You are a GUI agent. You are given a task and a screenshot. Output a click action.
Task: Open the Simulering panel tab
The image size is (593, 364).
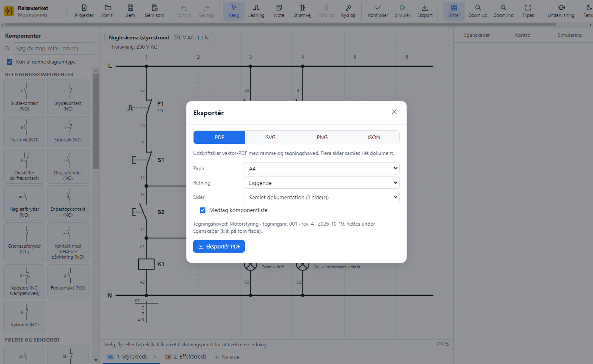tap(570, 35)
